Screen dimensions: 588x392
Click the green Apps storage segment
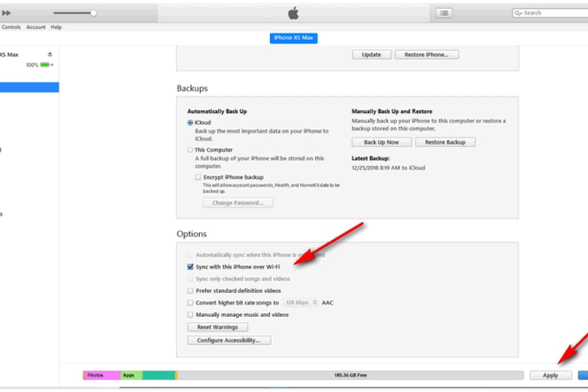coord(131,375)
